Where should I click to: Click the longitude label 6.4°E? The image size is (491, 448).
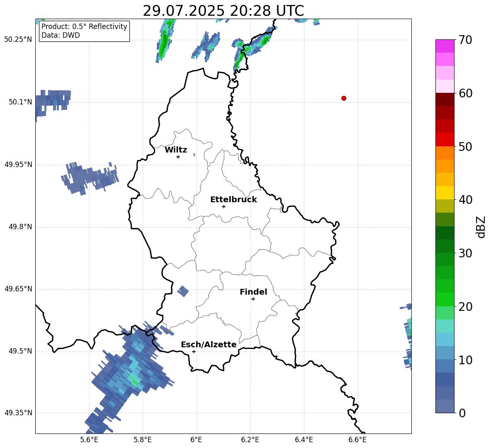pos(304,440)
